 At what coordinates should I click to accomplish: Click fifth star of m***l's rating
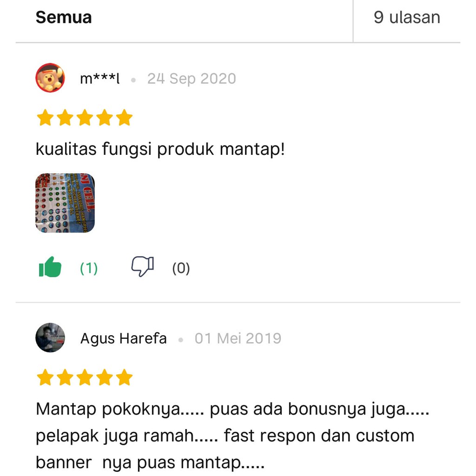(x=124, y=118)
